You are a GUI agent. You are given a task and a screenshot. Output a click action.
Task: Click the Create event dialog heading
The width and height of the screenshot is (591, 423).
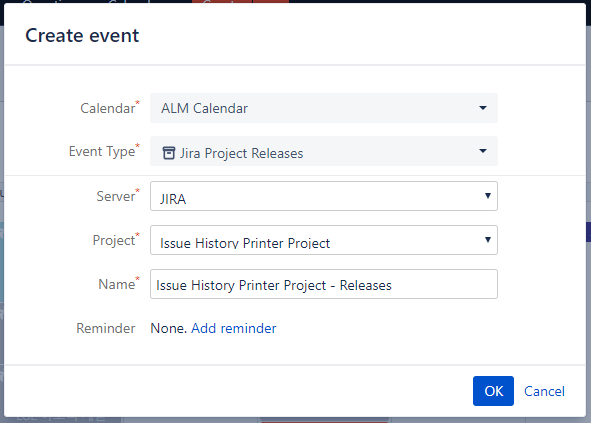82,36
